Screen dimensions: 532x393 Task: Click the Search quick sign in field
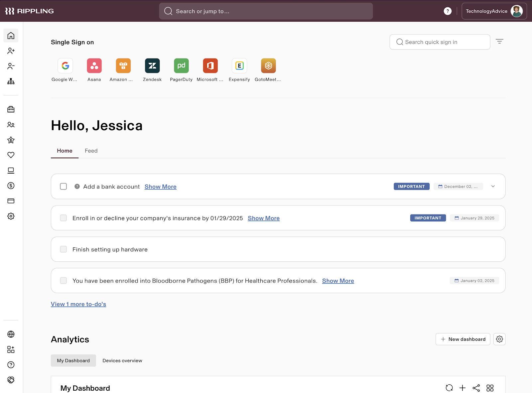[440, 42]
